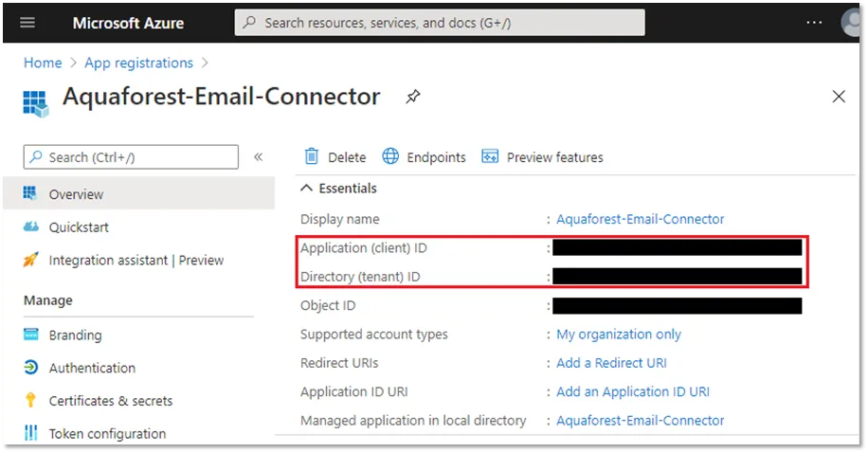Collapse the left navigation sidebar
This screenshot has height=453, width=868.
(258, 157)
